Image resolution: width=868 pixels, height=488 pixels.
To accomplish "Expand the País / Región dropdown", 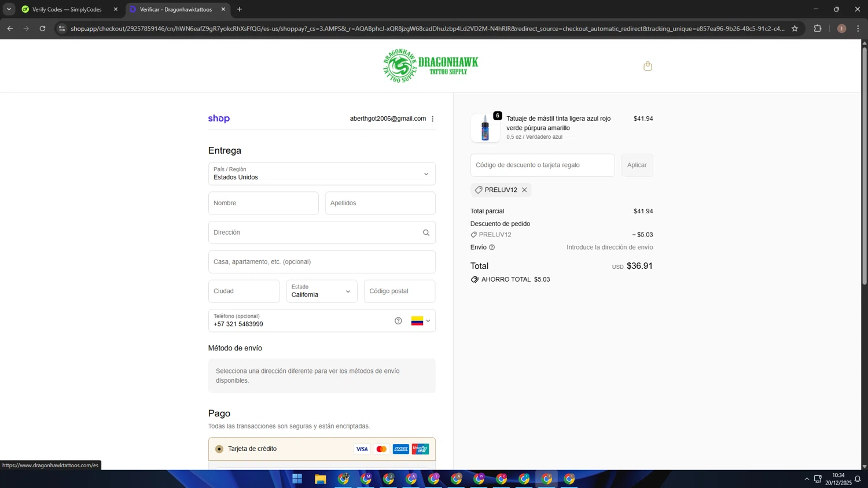I will [322, 173].
